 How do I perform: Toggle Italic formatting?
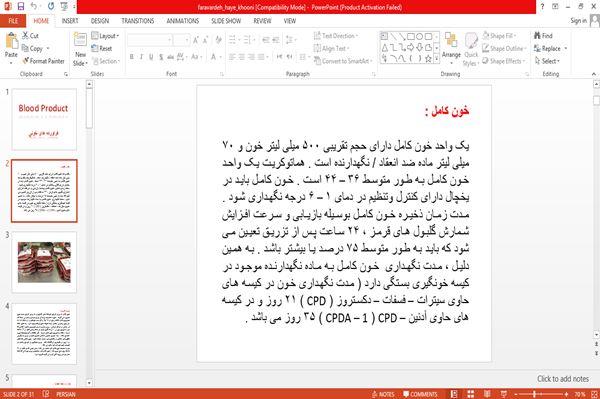point(141,57)
